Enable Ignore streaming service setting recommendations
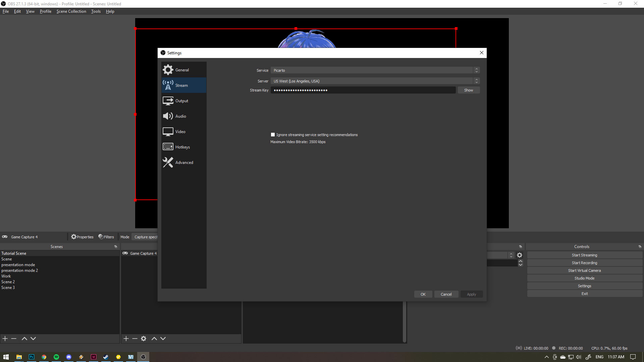Viewport: 644px width, 362px height. click(x=273, y=135)
